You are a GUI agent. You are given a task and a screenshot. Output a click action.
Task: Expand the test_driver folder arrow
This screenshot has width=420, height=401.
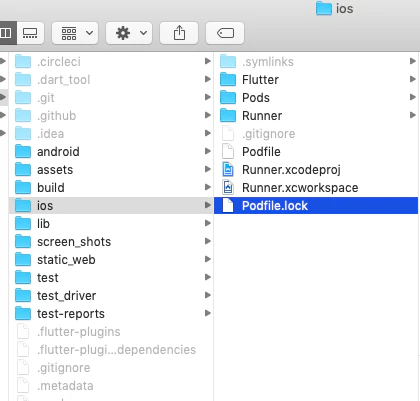pyautogui.click(x=208, y=295)
